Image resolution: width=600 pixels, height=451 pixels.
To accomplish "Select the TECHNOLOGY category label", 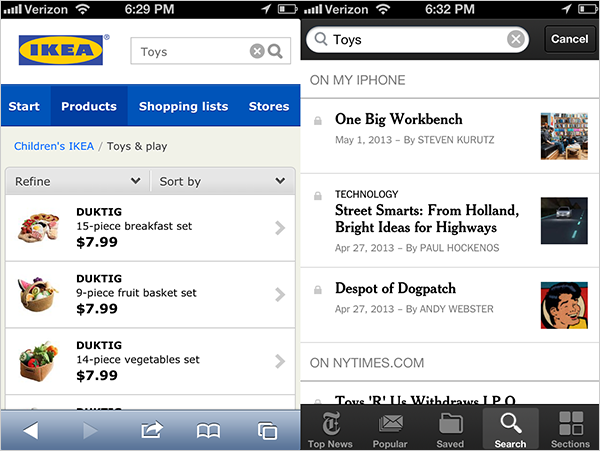I will coord(367,194).
